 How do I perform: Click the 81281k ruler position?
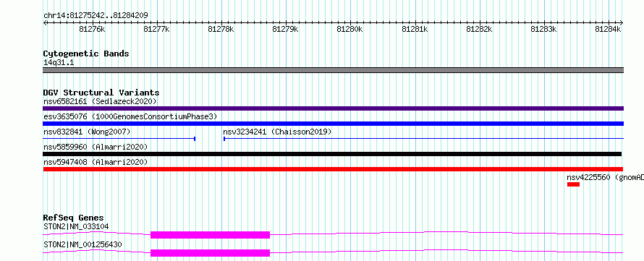[x=415, y=29]
